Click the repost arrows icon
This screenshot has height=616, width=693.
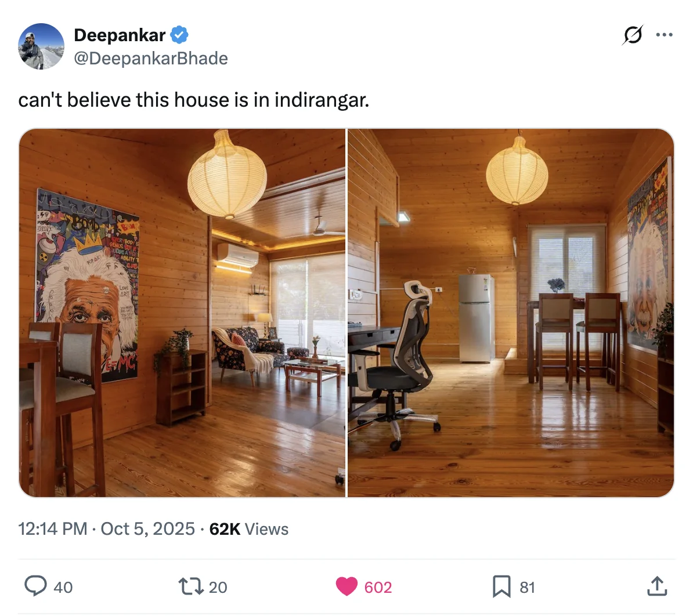(191, 586)
